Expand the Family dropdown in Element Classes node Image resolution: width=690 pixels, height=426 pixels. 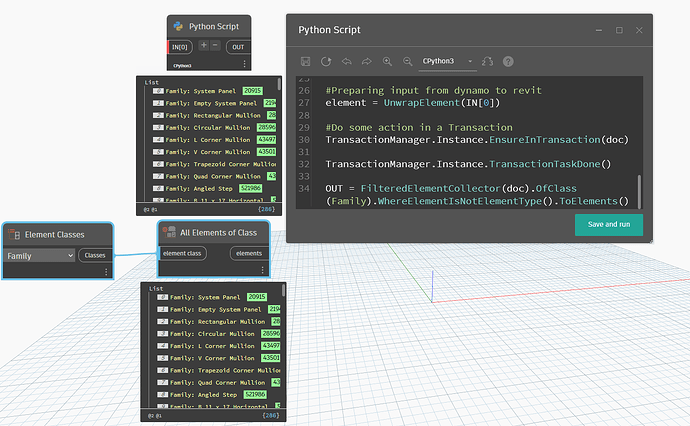pyautogui.click(x=40, y=256)
